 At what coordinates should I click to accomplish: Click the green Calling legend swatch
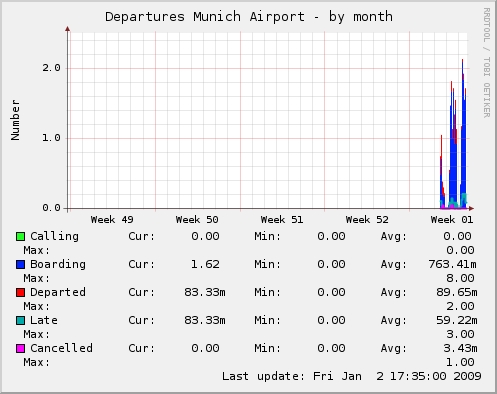pos(20,236)
